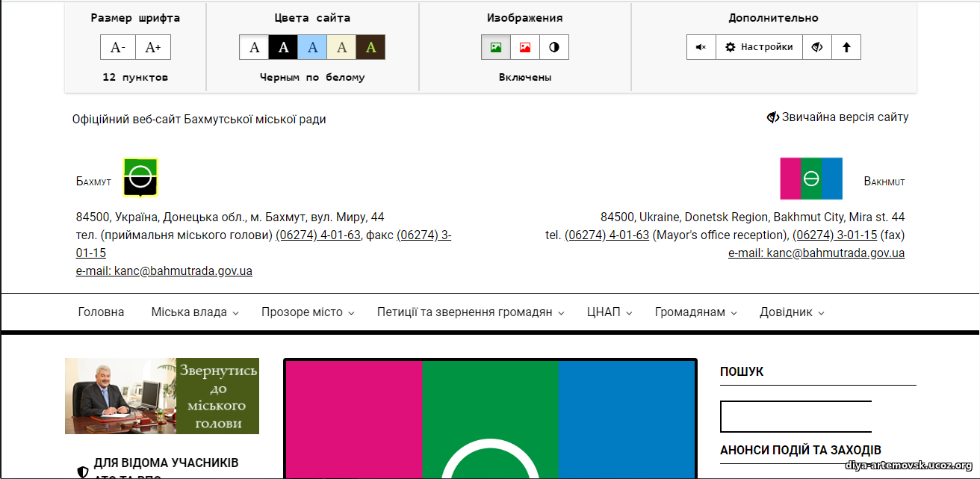Select black-on-white site color scheme
The image size is (980, 479).
click(254, 47)
